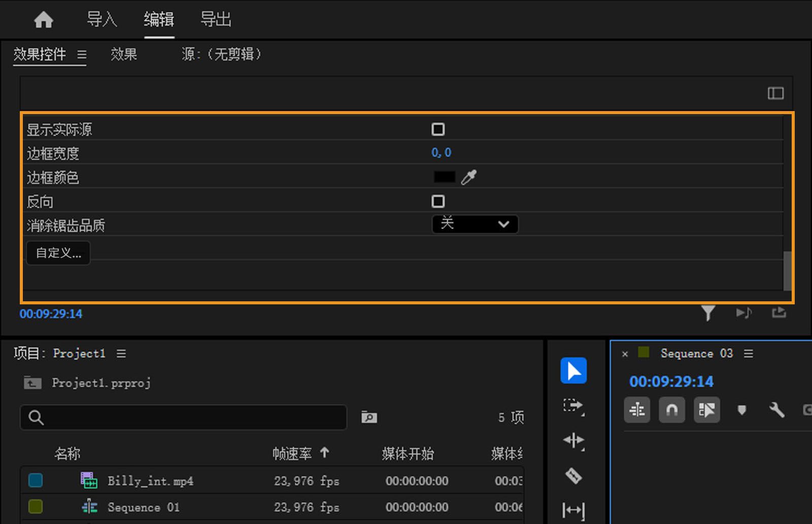The image size is (812, 524).
Task: Toggle insert sequences as nests button
Action: 637,410
